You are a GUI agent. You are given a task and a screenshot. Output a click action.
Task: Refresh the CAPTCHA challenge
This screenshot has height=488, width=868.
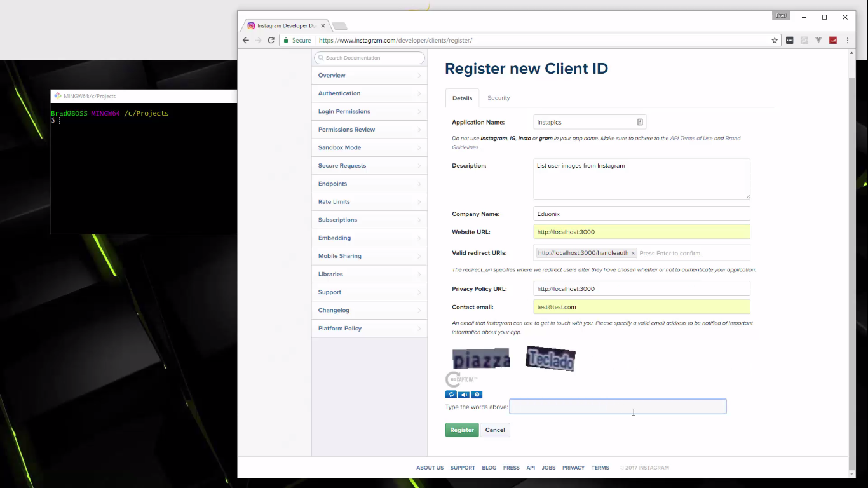click(x=451, y=395)
